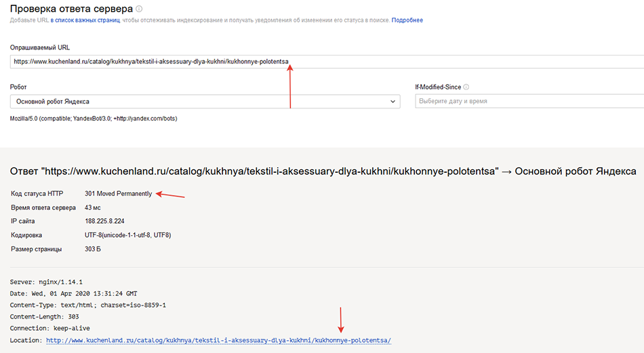This screenshot has height=353, width=644.
Task: Click the dropdown chevron of Робот selector
Action: (x=393, y=102)
